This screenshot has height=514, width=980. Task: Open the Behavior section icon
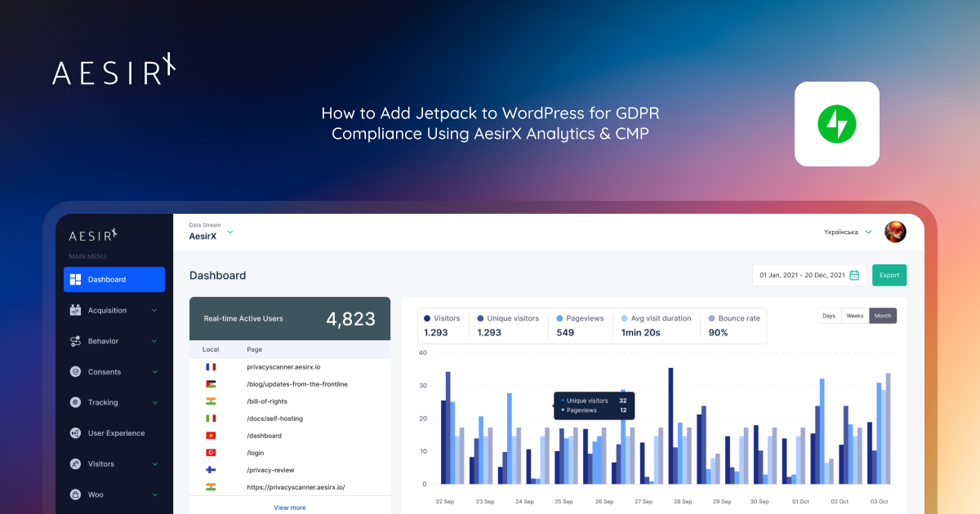pyautogui.click(x=75, y=341)
